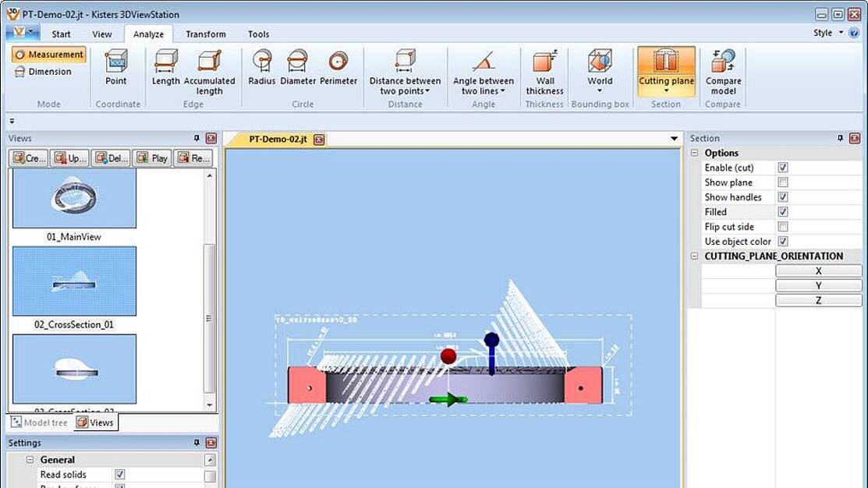The image size is (868, 488).
Task: Enable the Show plane checkbox
Action: pyautogui.click(x=783, y=182)
